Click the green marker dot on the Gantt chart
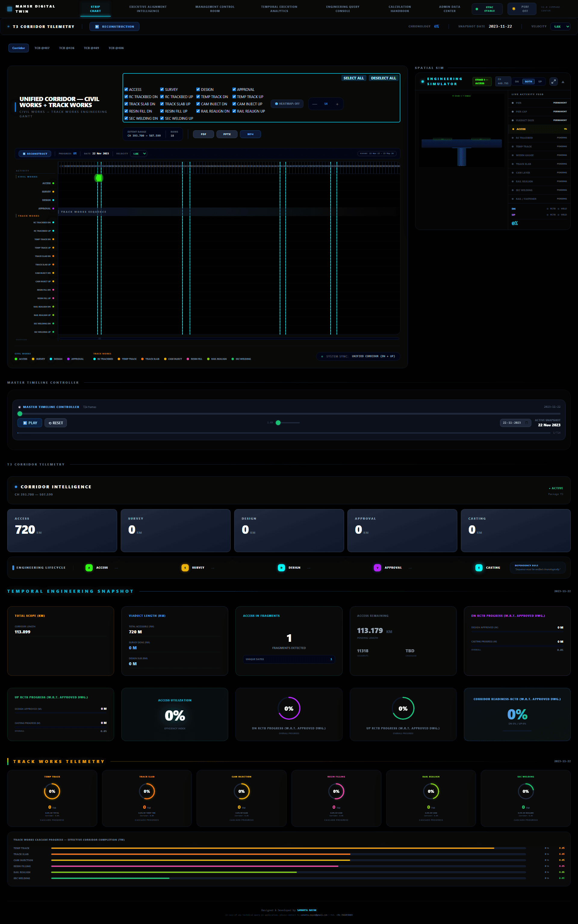 click(x=99, y=178)
